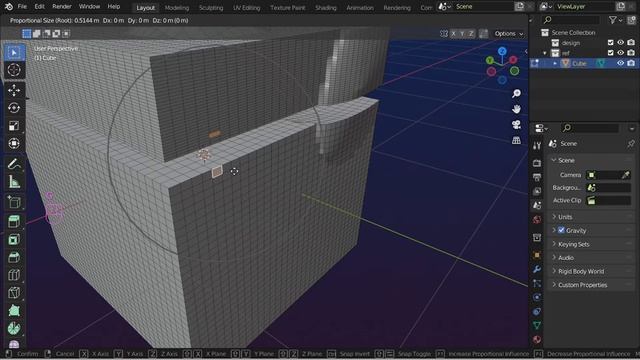
Task: Open the Edit menu
Action: [39, 7]
